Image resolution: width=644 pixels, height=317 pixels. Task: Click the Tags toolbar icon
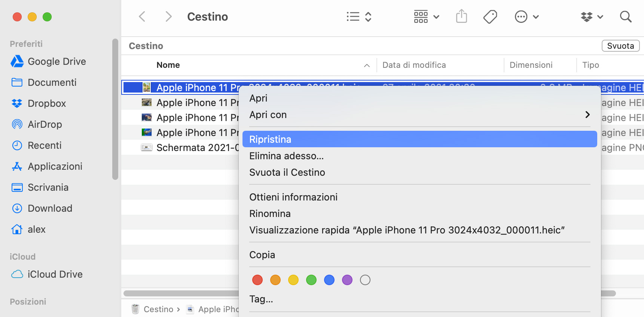(490, 16)
